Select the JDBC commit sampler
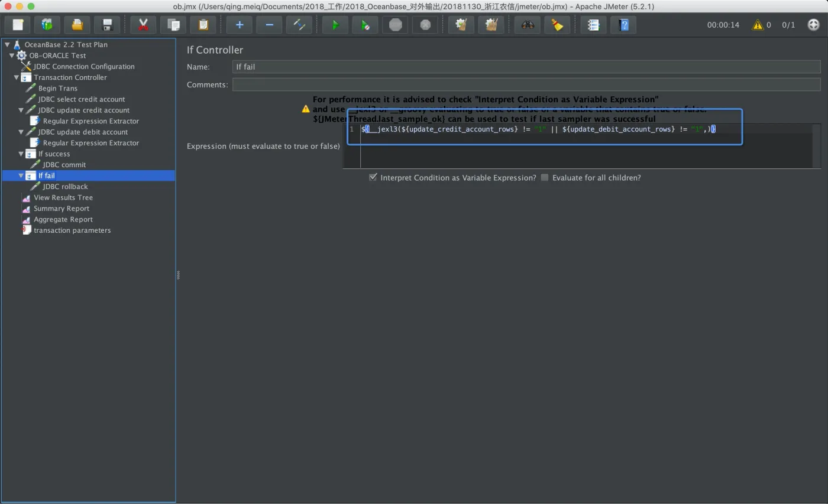The image size is (828, 504). tap(64, 165)
